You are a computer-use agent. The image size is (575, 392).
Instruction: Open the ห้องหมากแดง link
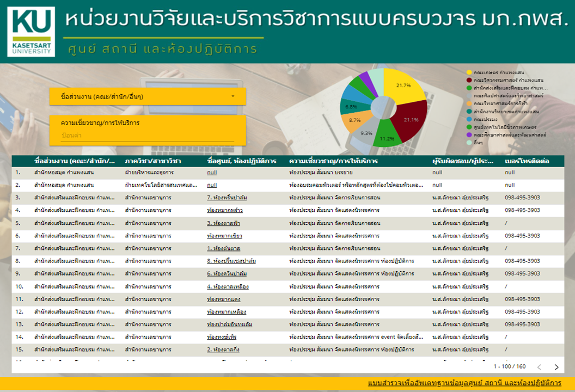point(223,299)
